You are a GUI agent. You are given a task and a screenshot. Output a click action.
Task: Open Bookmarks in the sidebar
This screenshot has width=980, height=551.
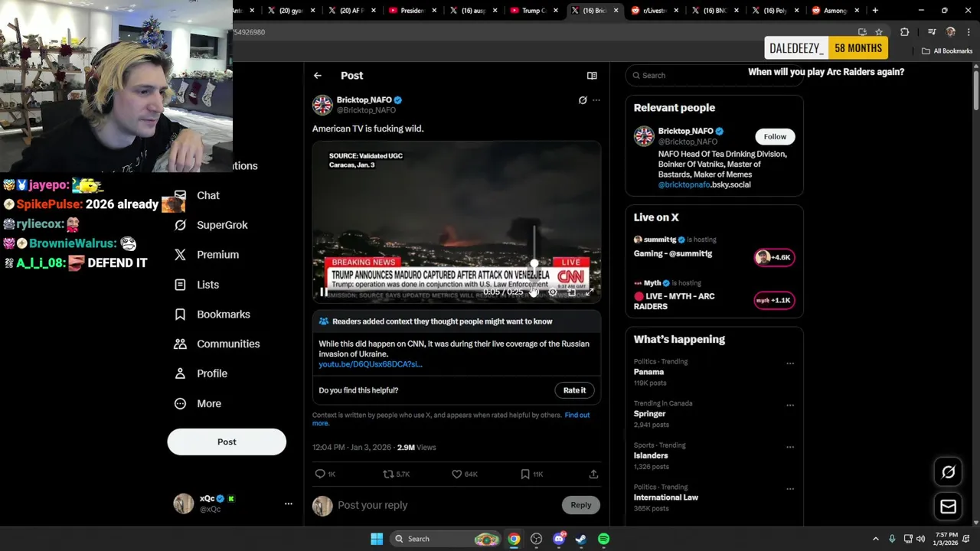(x=211, y=315)
